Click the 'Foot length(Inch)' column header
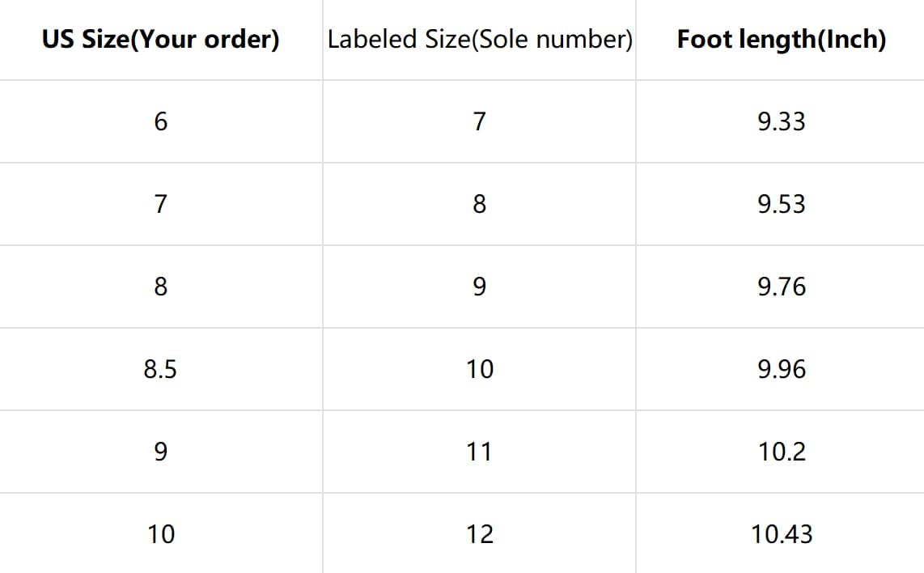This screenshot has height=573, width=924. (x=781, y=40)
